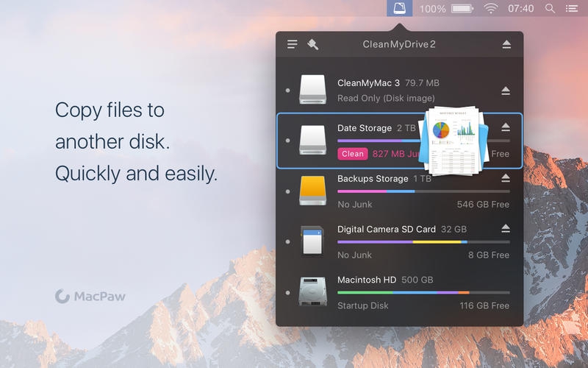588x368 pixels.
Task: Click the Macintosh HD hard disk icon
Action: (x=313, y=291)
